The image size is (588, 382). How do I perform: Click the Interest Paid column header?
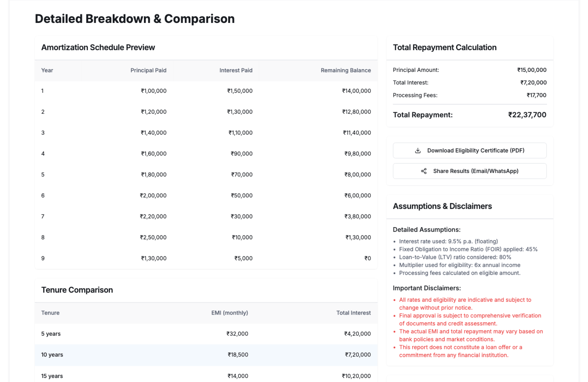(x=236, y=70)
